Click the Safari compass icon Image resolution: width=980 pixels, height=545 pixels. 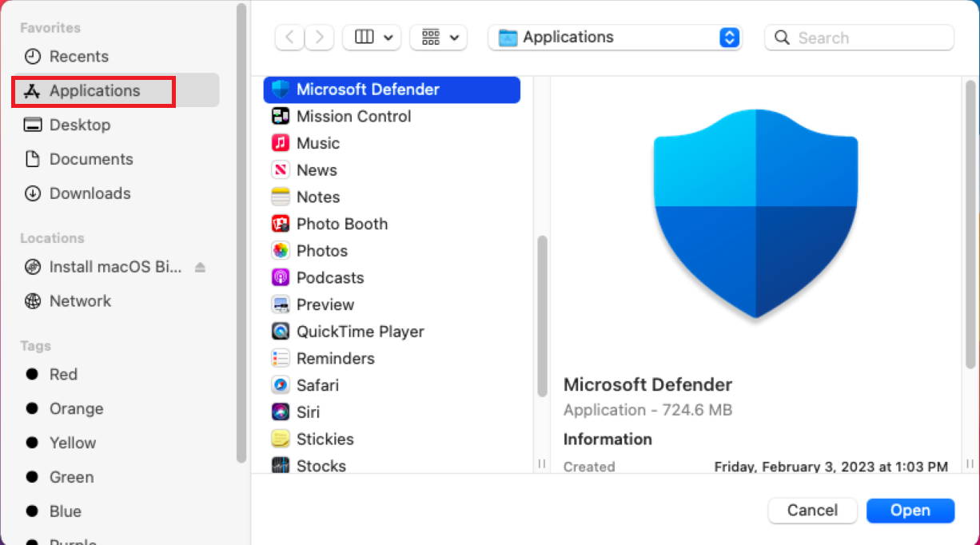click(280, 385)
